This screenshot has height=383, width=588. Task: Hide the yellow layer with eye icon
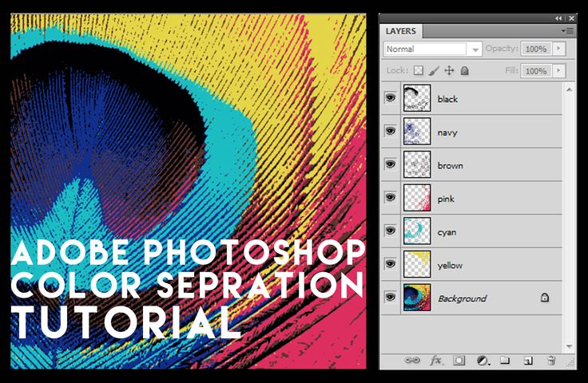click(x=391, y=264)
